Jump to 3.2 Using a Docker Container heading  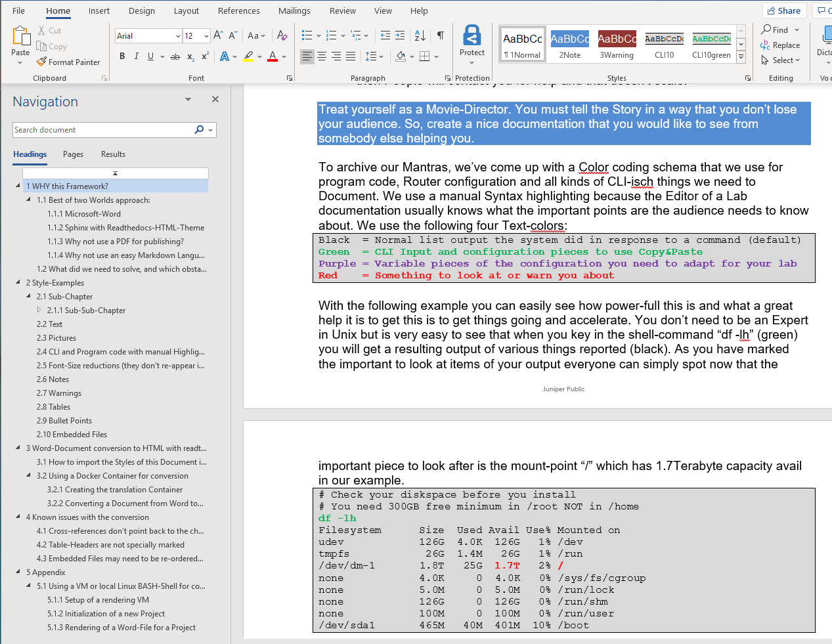112,475
